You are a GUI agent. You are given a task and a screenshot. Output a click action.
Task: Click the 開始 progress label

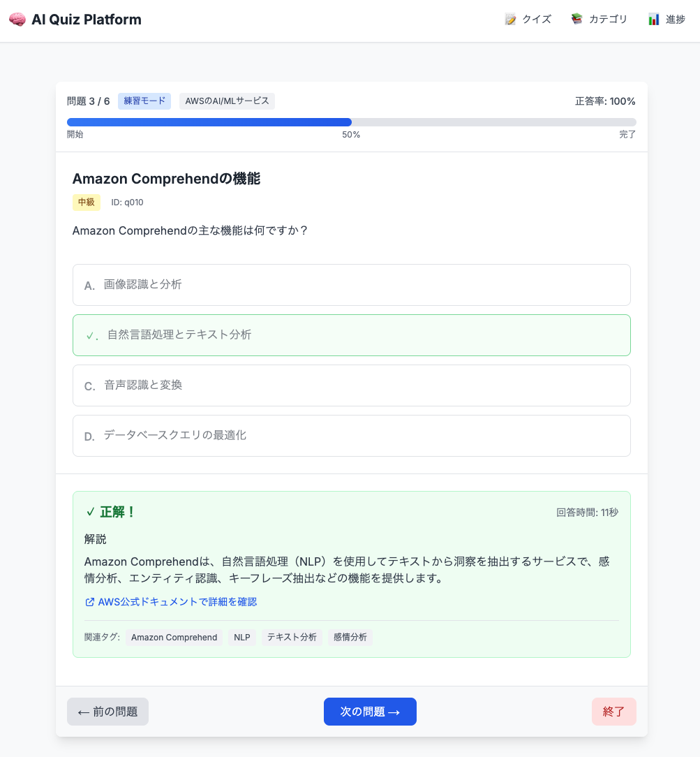tap(75, 135)
